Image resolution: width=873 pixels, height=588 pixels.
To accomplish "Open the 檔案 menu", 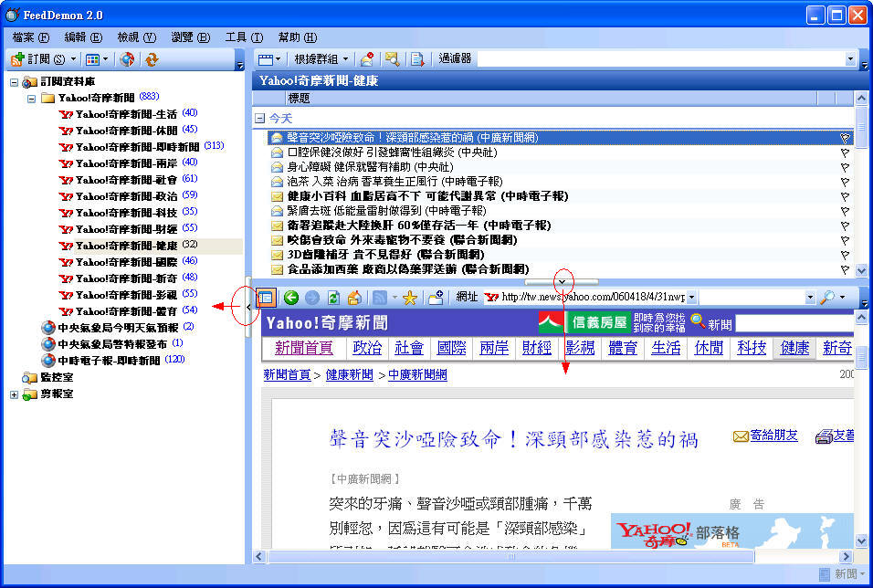I will tap(31, 37).
